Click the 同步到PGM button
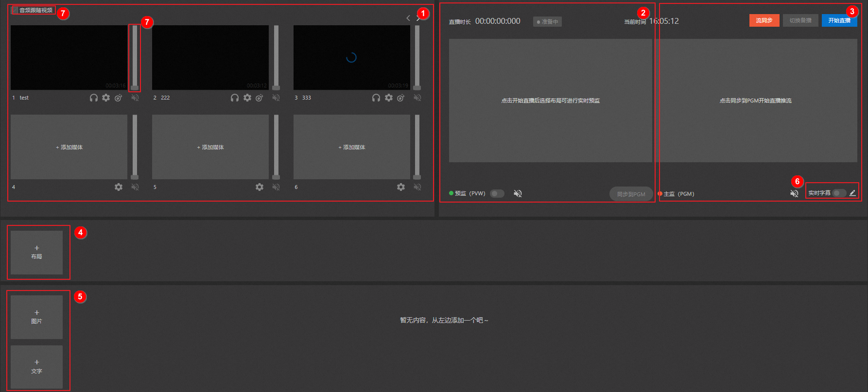 click(x=631, y=194)
